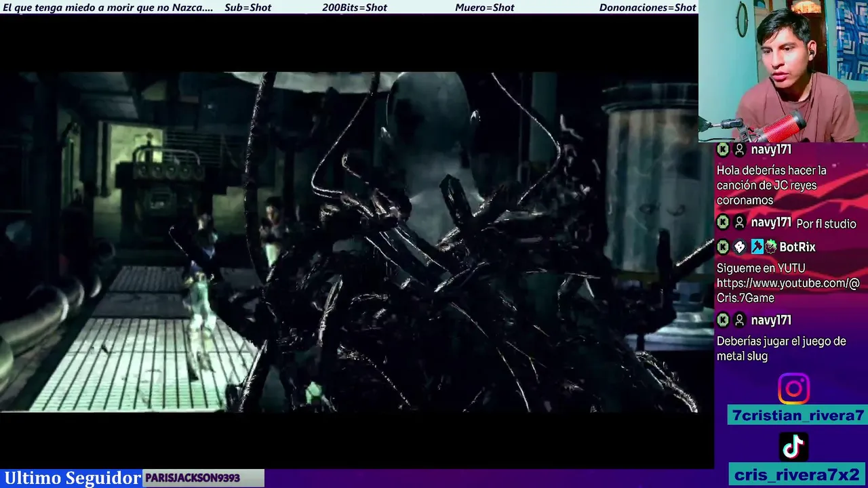Click 'El que tenga miedo a morir' banner text
This screenshot has width=868, height=488.
108,7
